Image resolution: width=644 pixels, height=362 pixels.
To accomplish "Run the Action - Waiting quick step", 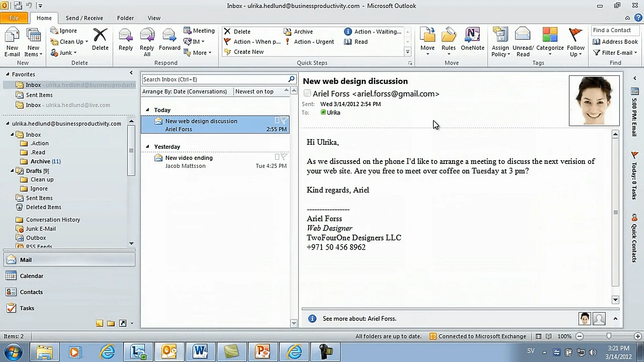I will (x=373, y=32).
